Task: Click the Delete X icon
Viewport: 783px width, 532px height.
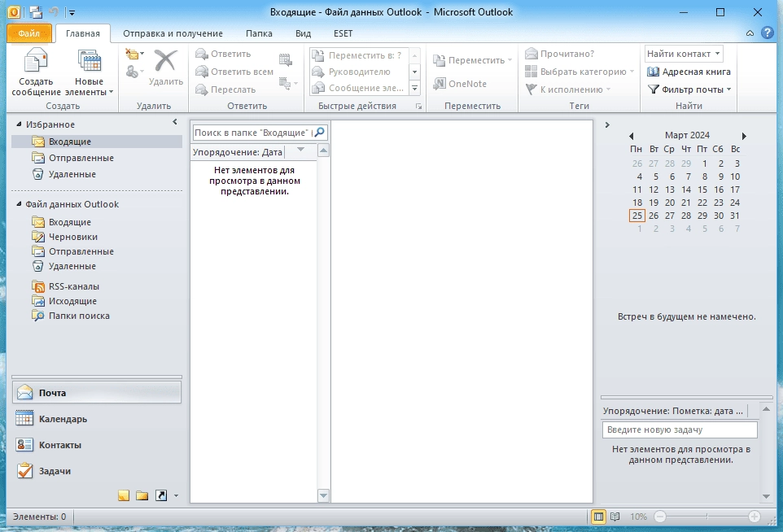Action: coord(165,60)
